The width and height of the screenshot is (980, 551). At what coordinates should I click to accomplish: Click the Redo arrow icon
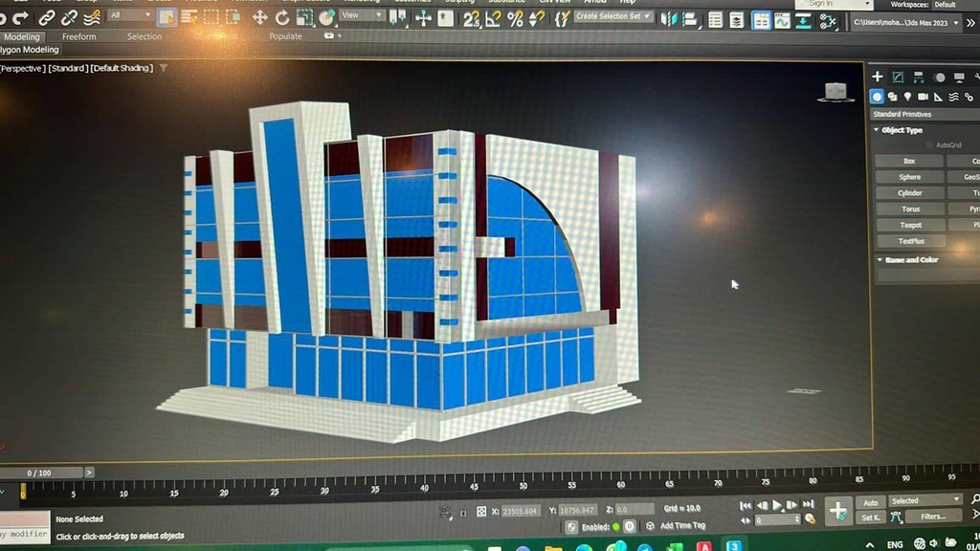[21, 18]
